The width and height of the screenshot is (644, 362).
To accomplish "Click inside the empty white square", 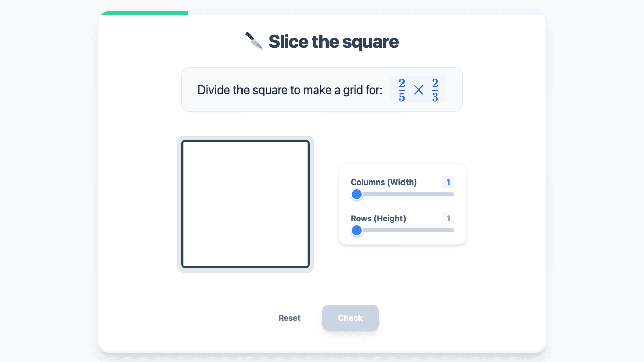I will coord(246,204).
